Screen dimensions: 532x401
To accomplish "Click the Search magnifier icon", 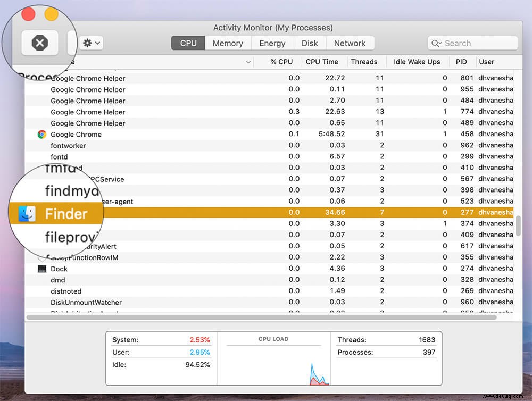I will [436, 43].
